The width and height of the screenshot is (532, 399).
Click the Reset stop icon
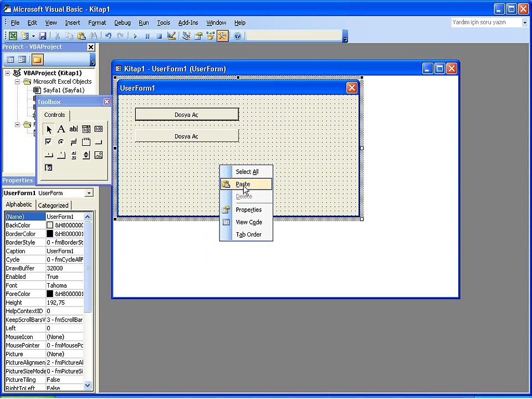[159, 36]
